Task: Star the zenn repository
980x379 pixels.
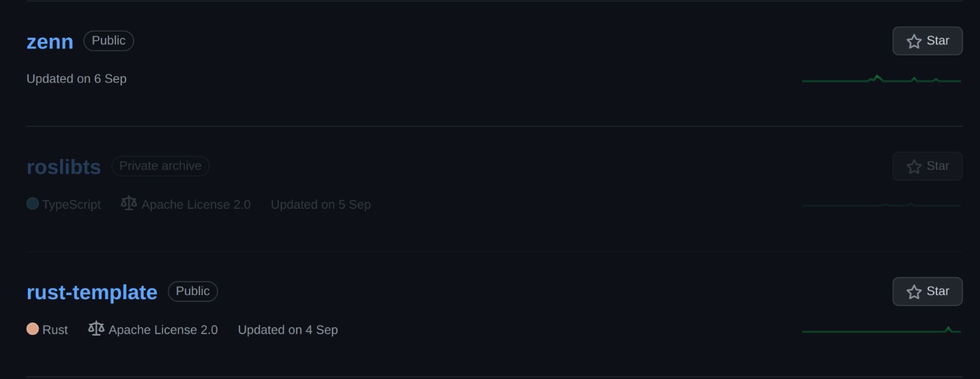Action: click(x=927, y=41)
